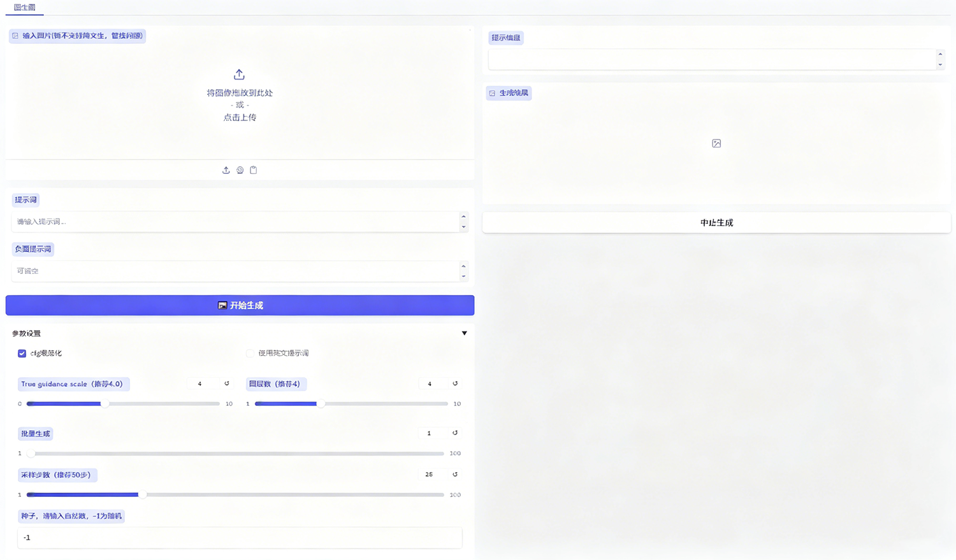Switch to the 图生图 tab
956x560 pixels.
click(24, 8)
